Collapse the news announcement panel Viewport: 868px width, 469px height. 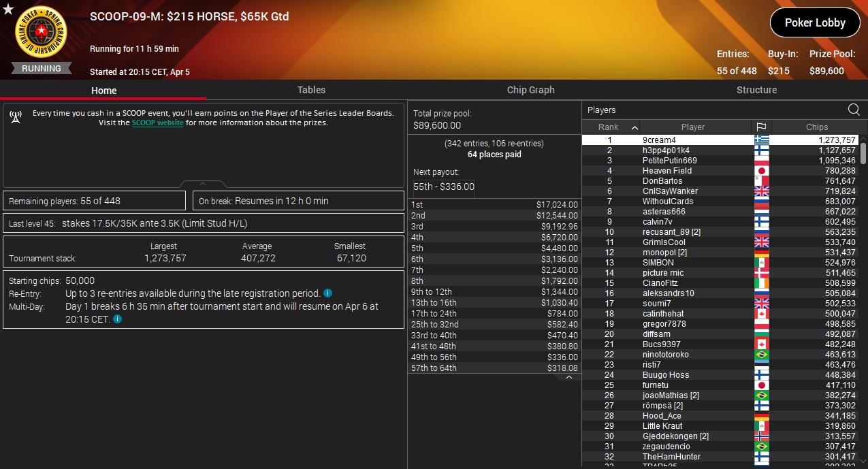203,184
